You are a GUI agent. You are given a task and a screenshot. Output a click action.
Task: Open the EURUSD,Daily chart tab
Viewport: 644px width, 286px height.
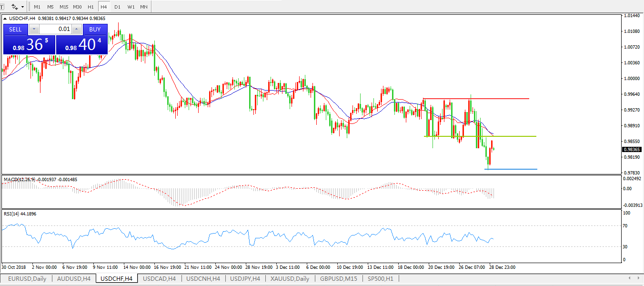(x=27, y=278)
